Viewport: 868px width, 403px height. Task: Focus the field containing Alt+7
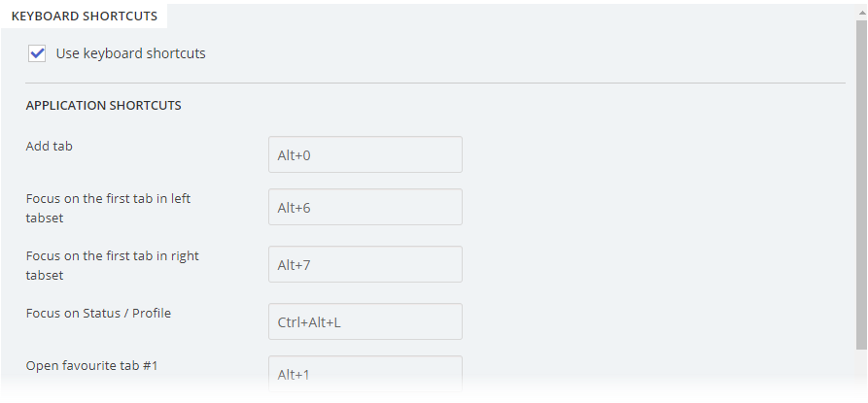[x=365, y=264]
